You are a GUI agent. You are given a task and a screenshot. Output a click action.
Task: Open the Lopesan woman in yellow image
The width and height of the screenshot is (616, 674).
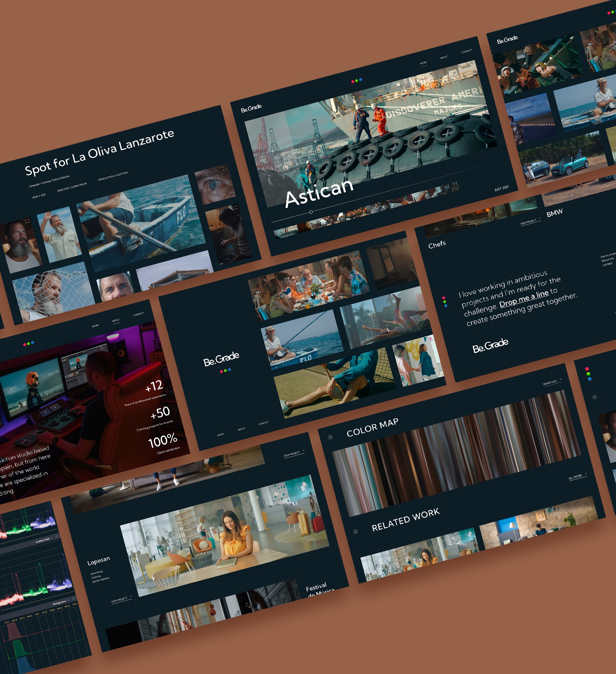[x=224, y=535]
